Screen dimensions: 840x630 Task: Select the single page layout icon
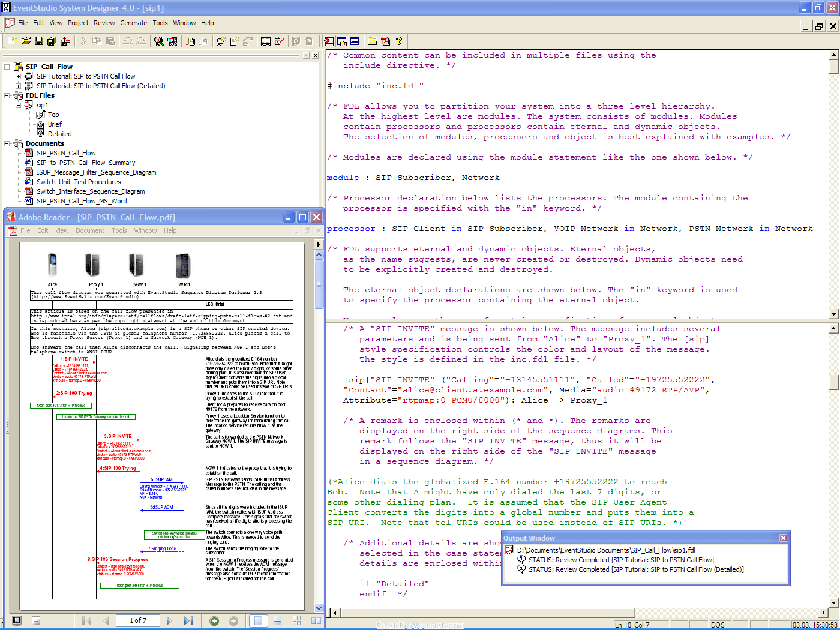[x=257, y=621]
